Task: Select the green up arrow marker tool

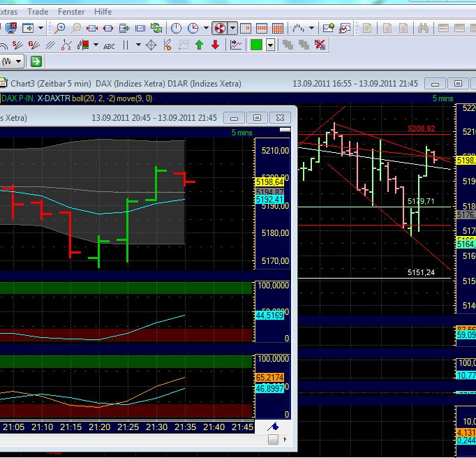Action: 199,45
